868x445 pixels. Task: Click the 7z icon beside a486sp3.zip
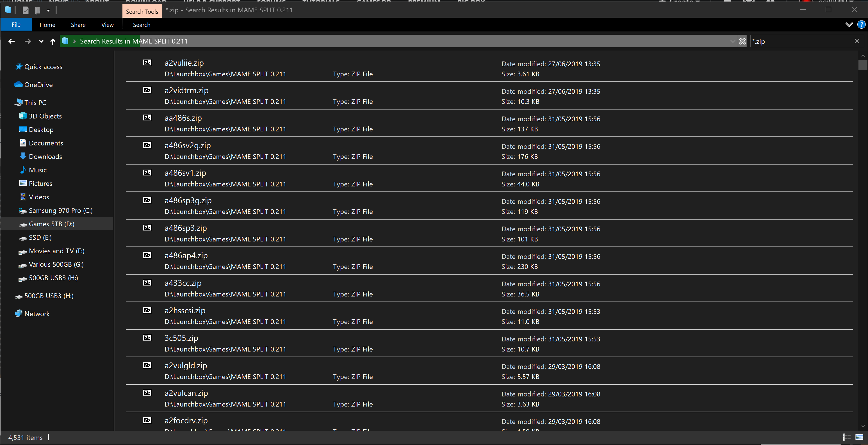tap(147, 228)
